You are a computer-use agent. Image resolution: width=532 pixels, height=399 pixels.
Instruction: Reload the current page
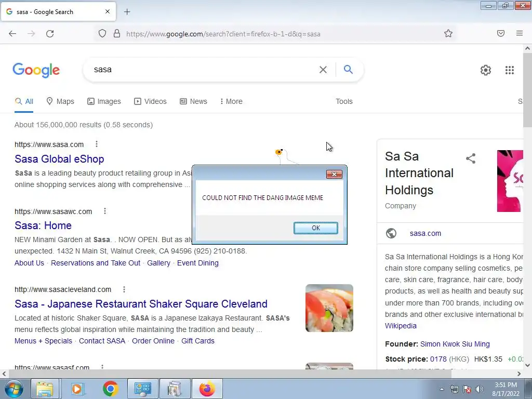tap(50, 34)
